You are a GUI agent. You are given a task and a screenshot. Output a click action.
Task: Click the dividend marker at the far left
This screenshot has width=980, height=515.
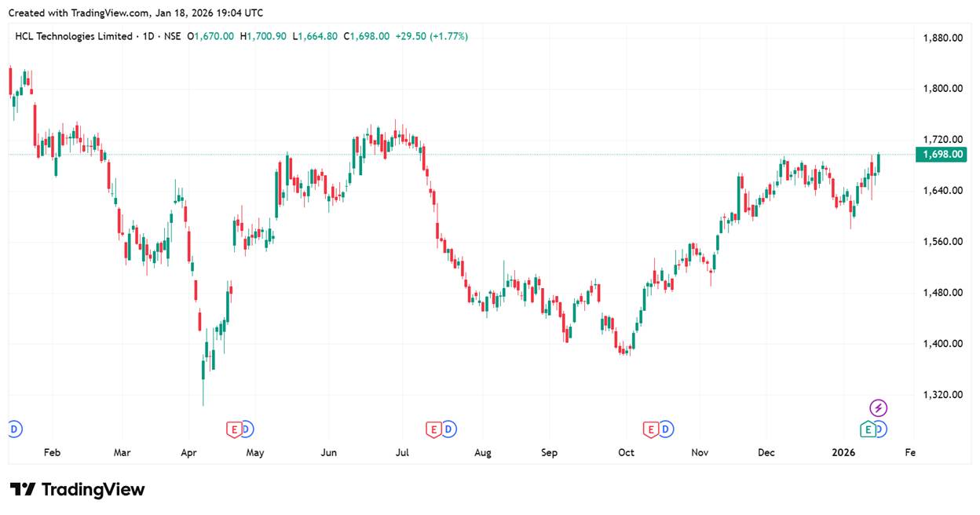(14, 429)
